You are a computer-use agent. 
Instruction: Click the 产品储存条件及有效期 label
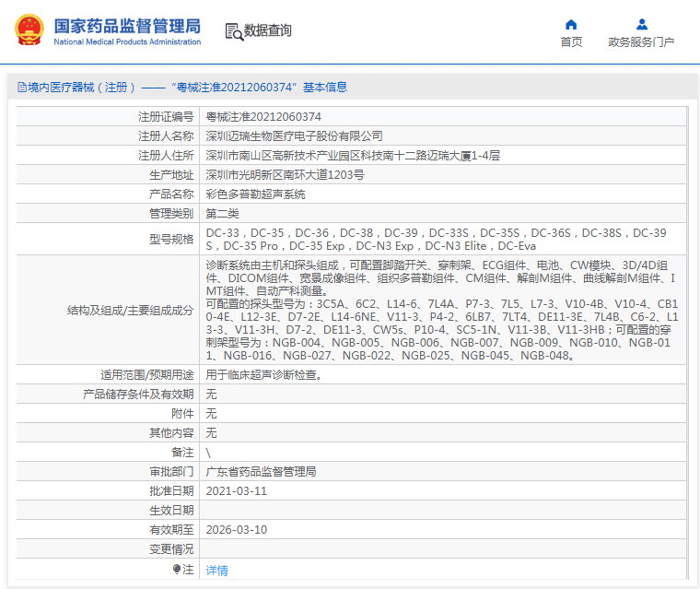(x=138, y=395)
